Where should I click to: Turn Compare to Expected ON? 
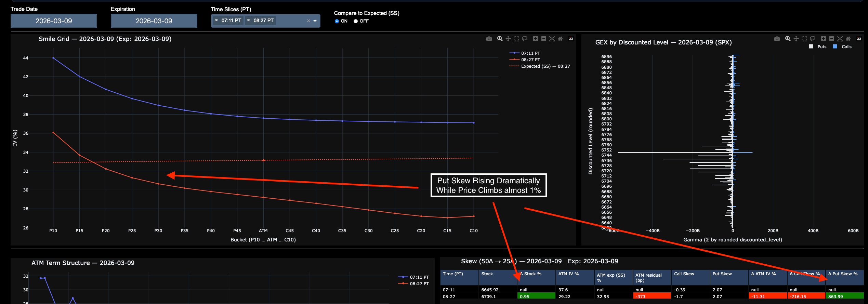[x=337, y=21]
